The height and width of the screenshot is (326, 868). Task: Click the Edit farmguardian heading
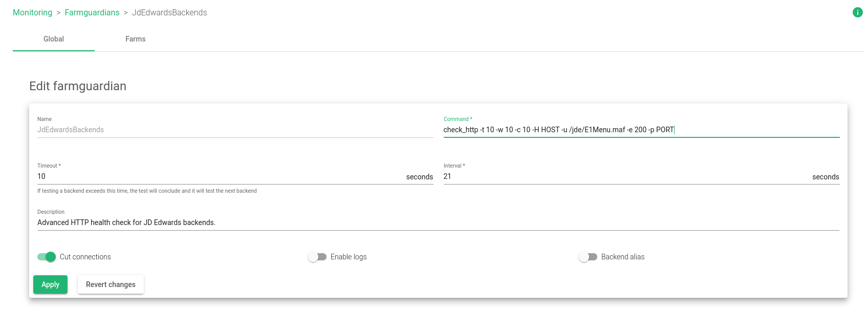click(x=78, y=86)
